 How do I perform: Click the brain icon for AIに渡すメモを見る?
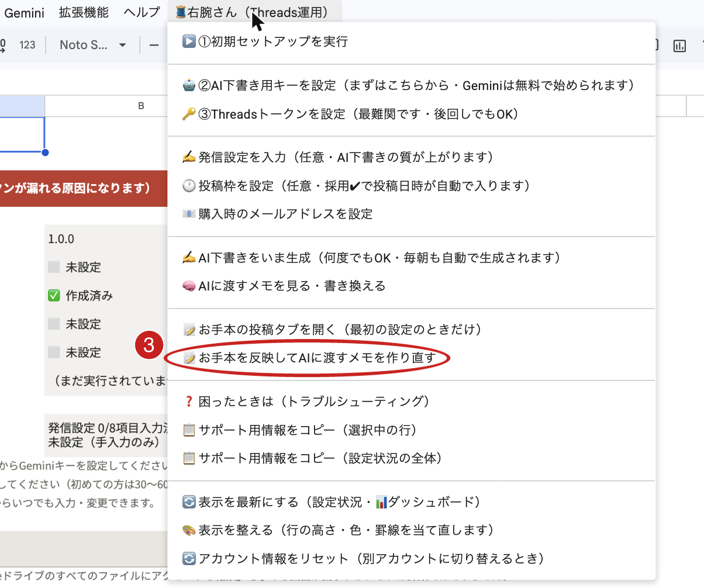(x=188, y=286)
